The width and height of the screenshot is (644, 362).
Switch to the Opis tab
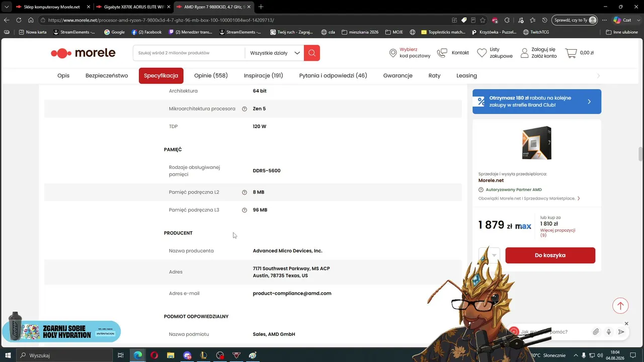63,75
